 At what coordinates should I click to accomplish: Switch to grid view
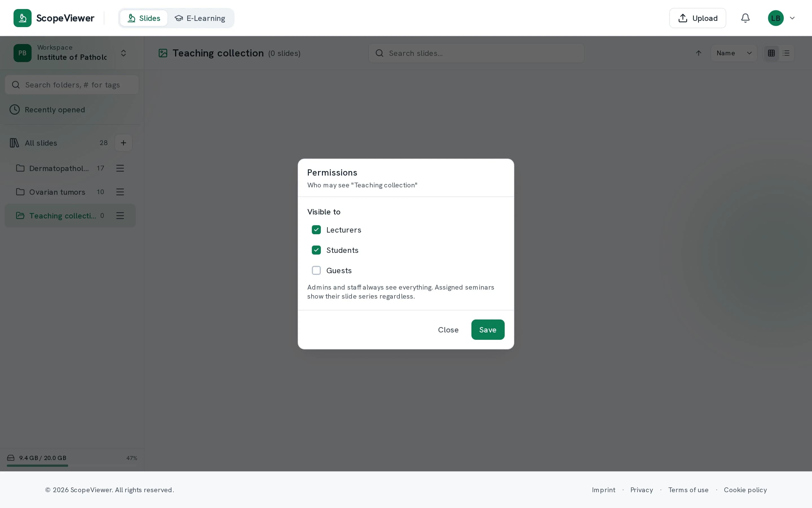(771, 53)
